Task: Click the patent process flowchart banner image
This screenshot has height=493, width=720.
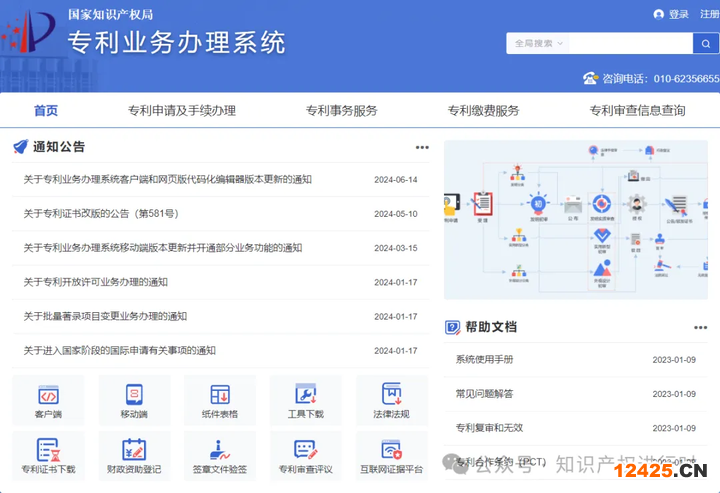Action: click(575, 220)
